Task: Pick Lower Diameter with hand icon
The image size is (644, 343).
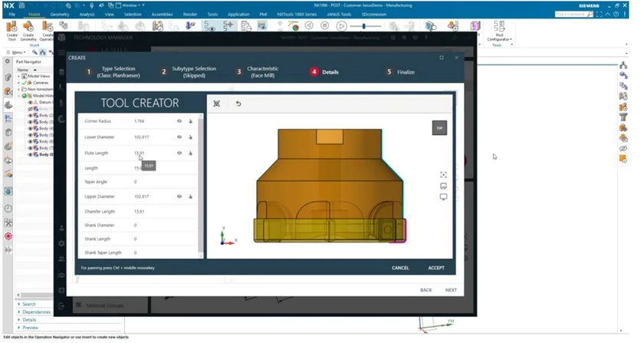Action: click(191, 137)
